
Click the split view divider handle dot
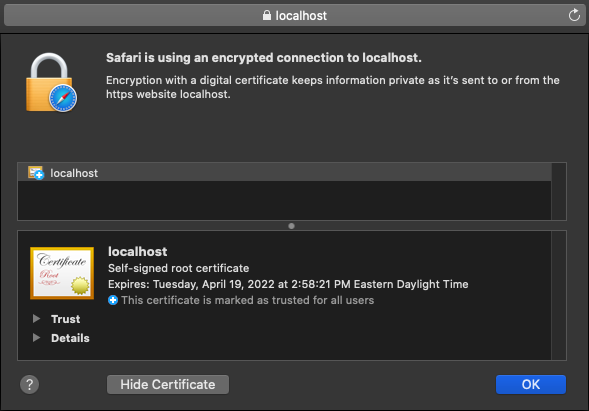291,226
